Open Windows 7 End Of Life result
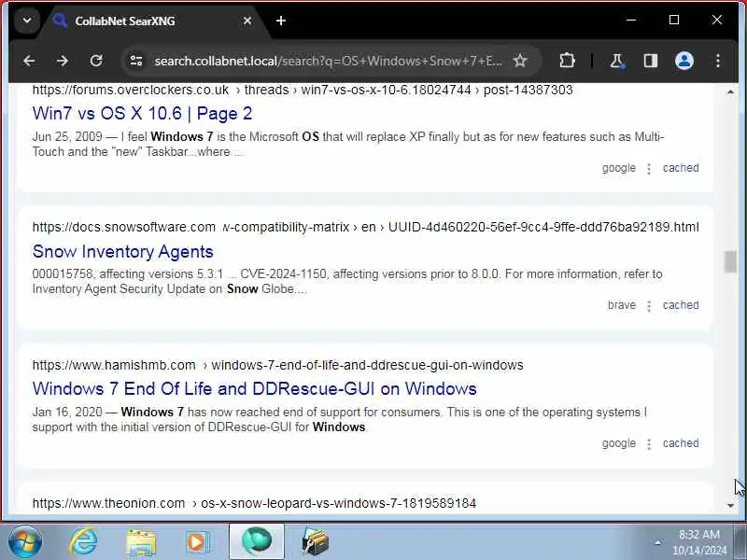The image size is (747, 560). pyautogui.click(x=254, y=388)
